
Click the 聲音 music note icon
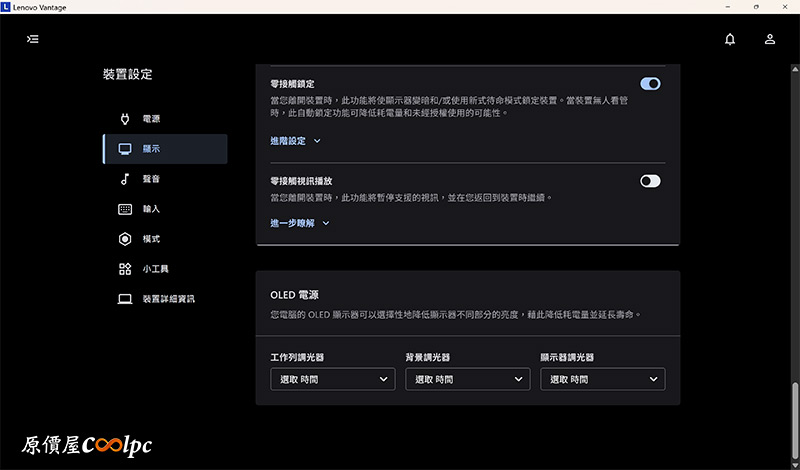pos(125,179)
